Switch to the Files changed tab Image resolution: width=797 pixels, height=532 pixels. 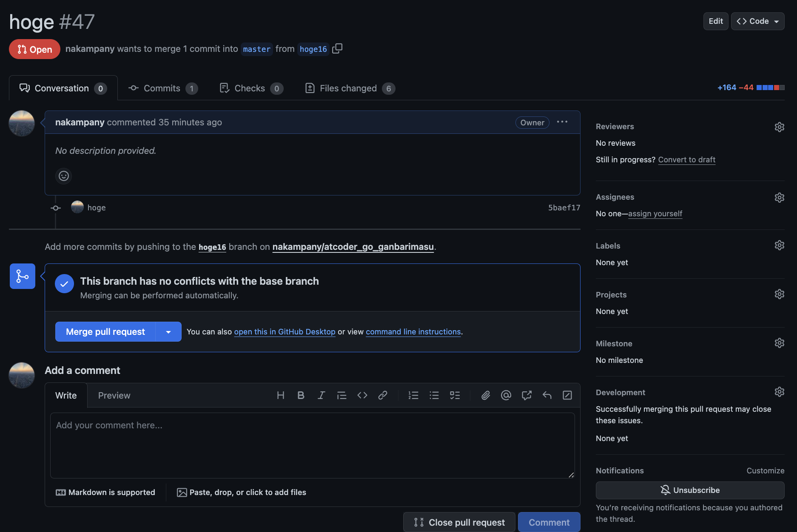click(x=350, y=88)
